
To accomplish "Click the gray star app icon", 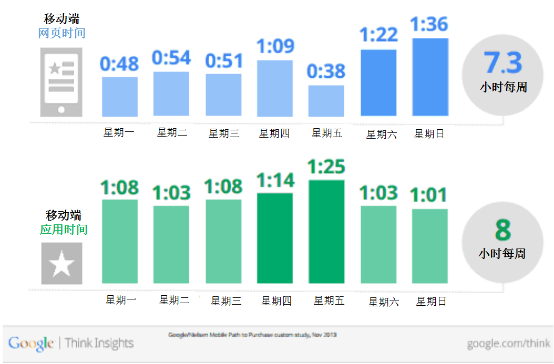I will point(62,263).
